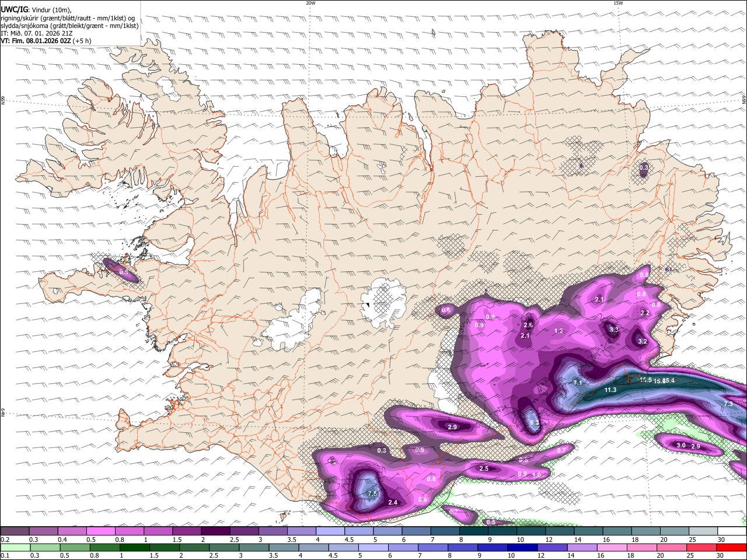Screen dimensions: 747x560
Task: Click the 11.3 precipitation value on the map
Action: tap(610, 390)
